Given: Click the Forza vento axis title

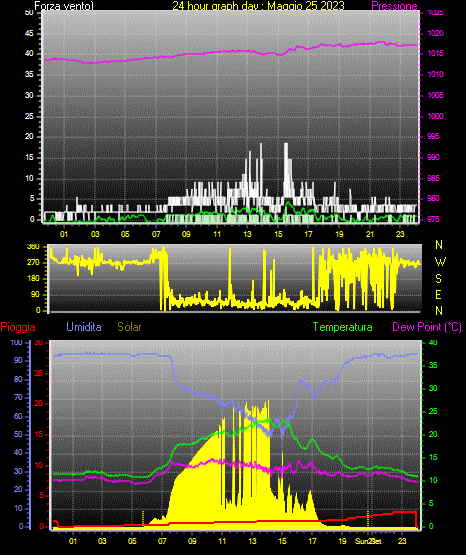Looking at the screenshot, I should (64, 6).
